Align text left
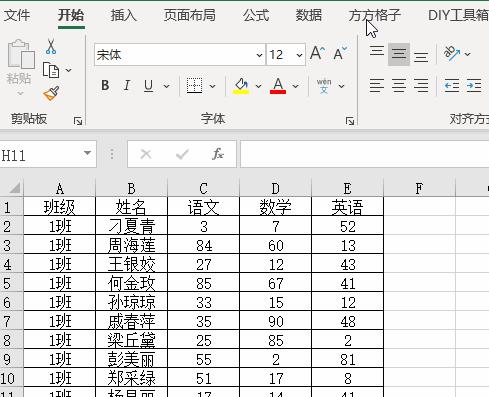This screenshot has height=397, width=489. [377, 86]
